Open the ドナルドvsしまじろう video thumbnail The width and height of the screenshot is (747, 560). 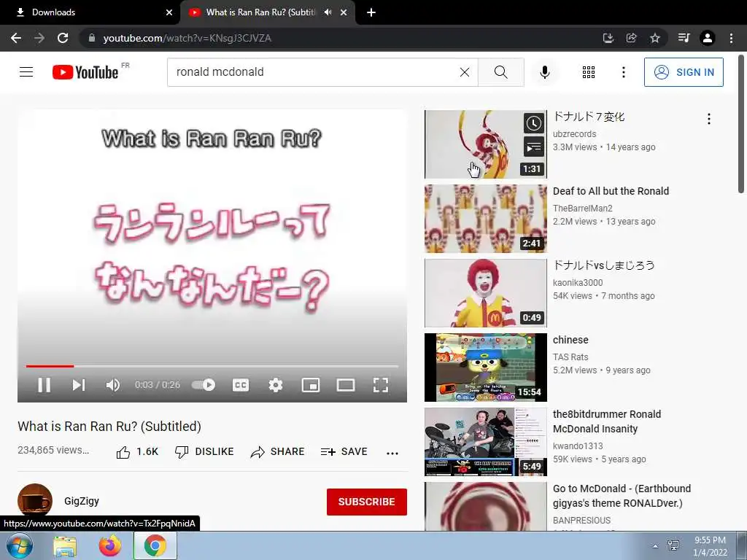[x=485, y=293]
